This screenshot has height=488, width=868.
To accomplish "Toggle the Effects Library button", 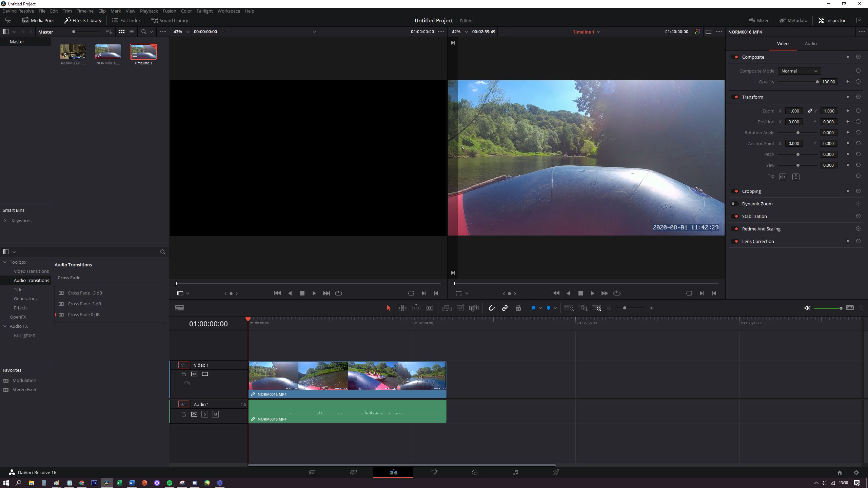I will pyautogui.click(x=83, y=20).
